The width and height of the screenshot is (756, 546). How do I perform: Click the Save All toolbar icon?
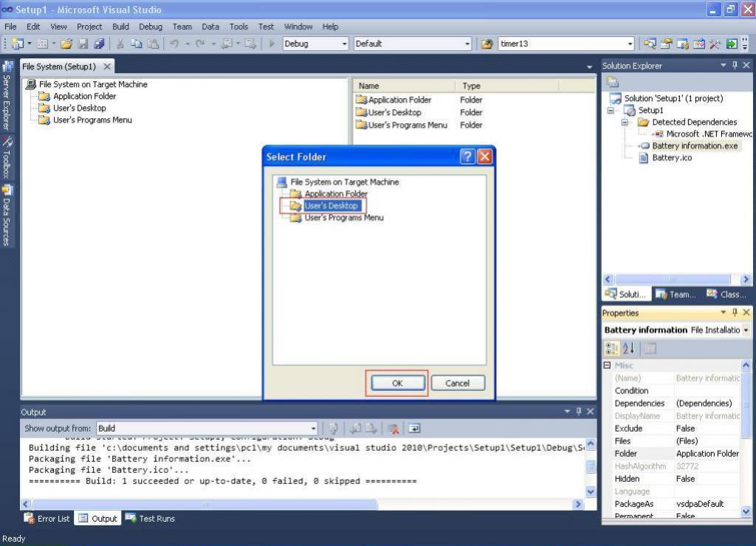point(100,44)
